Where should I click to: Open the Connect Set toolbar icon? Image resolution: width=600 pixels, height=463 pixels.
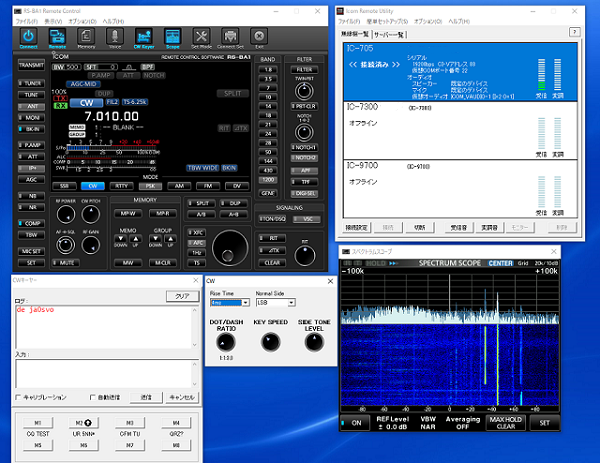[230, 37]
